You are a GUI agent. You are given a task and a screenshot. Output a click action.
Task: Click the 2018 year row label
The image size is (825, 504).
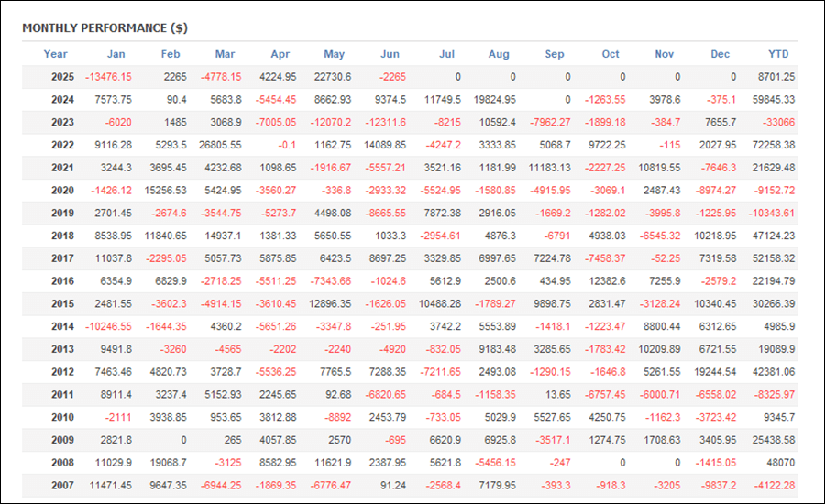click(x=62, y=236)
